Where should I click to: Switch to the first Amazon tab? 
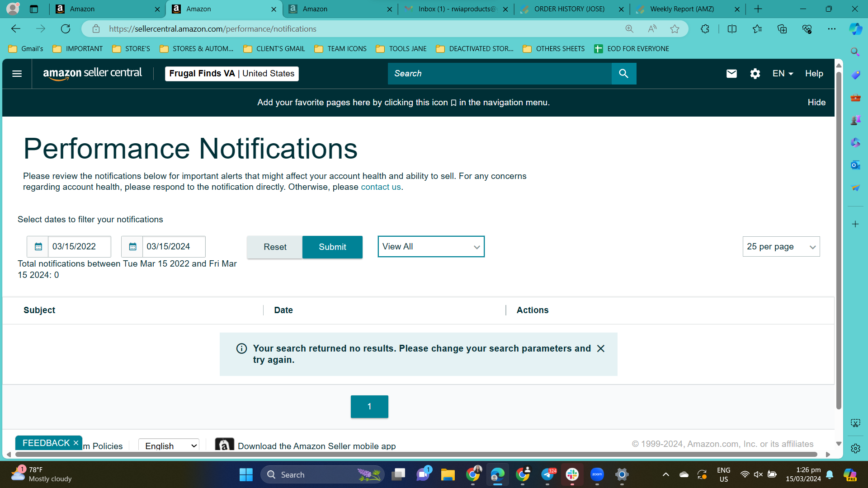[108, 9]
